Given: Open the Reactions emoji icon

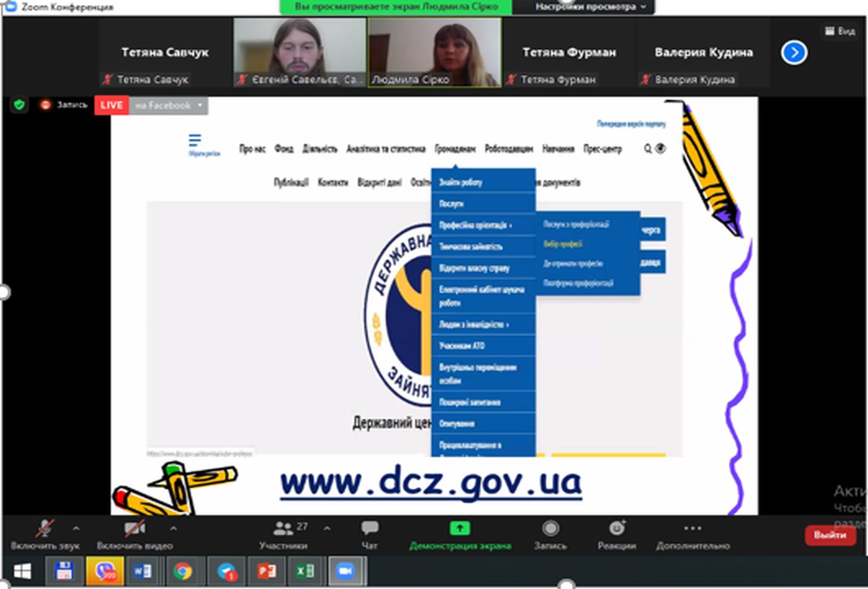Looking at the screenshot, I should (616, 528).
